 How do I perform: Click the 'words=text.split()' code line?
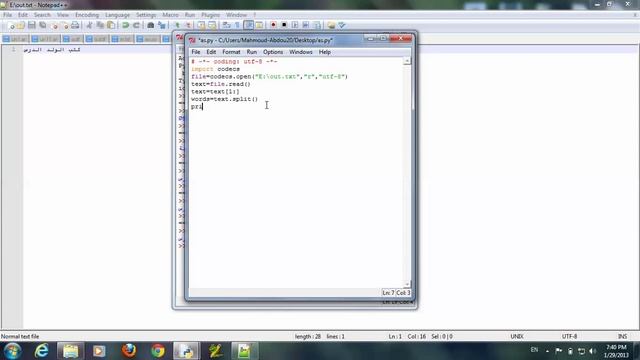click(224, 99)
